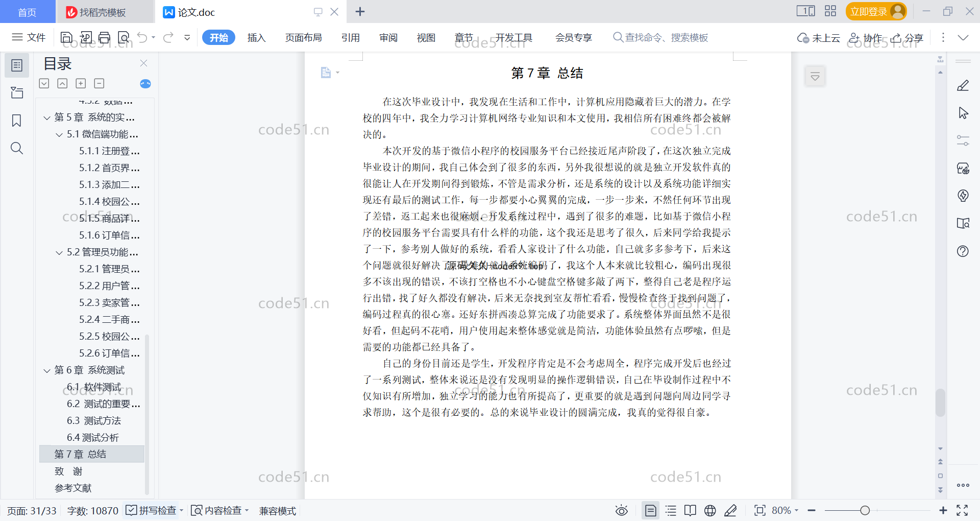Click the page document icon beside heading

pos(326,73)
